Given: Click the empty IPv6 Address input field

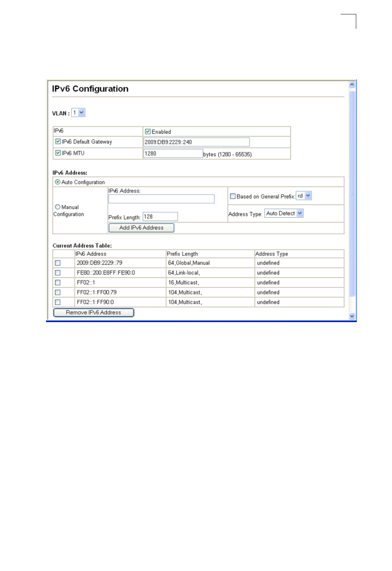Looking at the screenshot, I should (161, 199).
